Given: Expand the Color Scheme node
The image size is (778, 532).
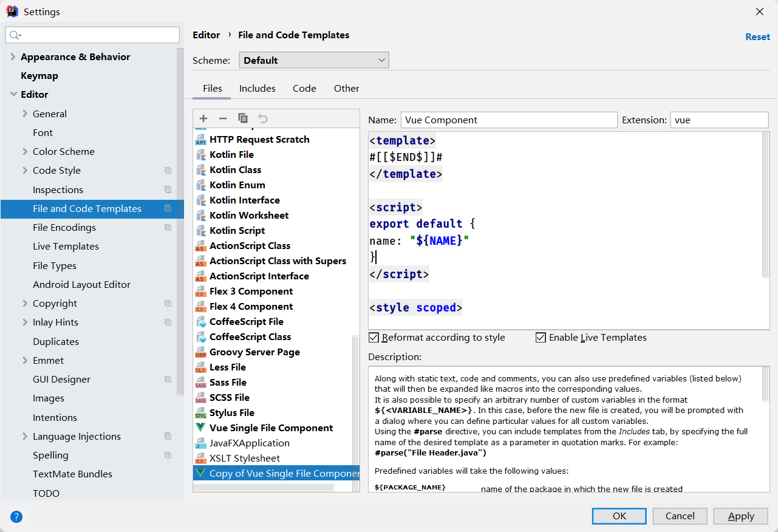Looking at the screenshot, I should click(x=25, y=151).
